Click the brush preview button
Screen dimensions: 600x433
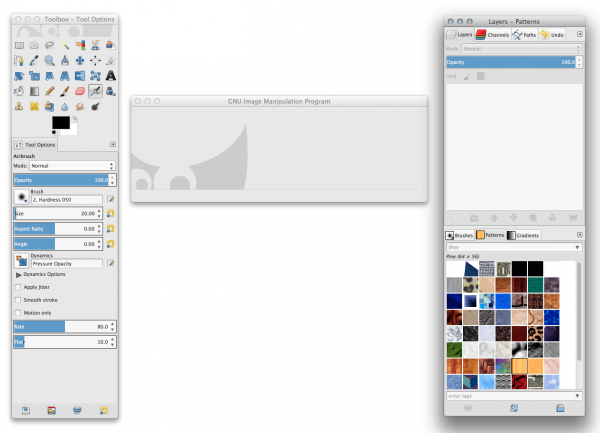click(x=21, y=197)
